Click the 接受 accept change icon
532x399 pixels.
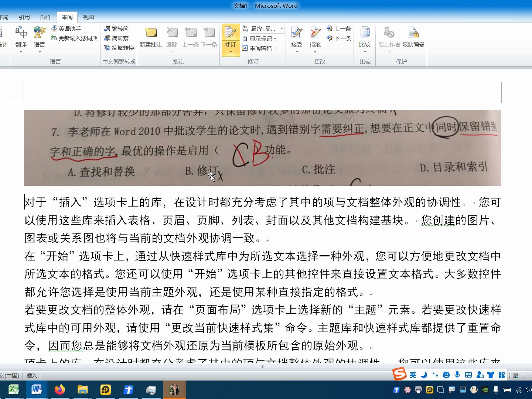point(296,33)
